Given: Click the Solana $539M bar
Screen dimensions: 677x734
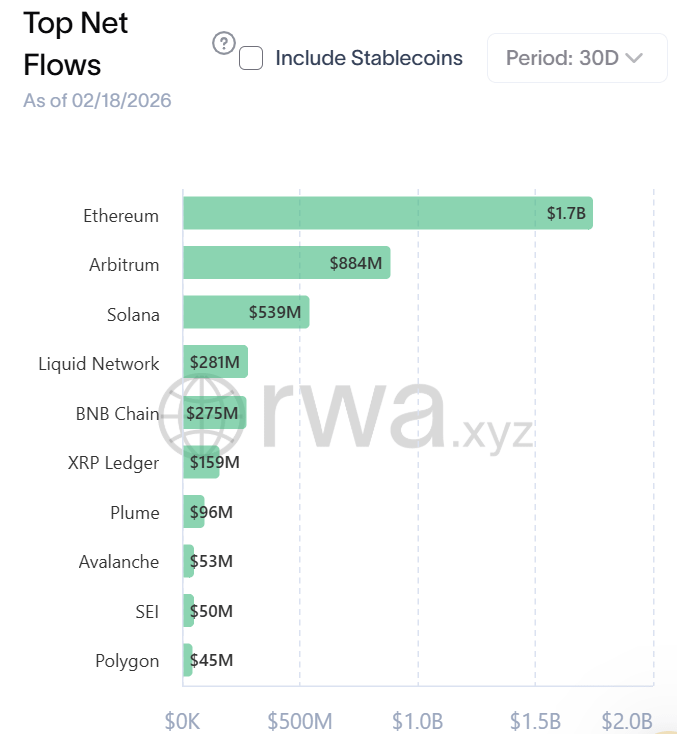Looking at the screenshot, I should click(x=246, y=312).
